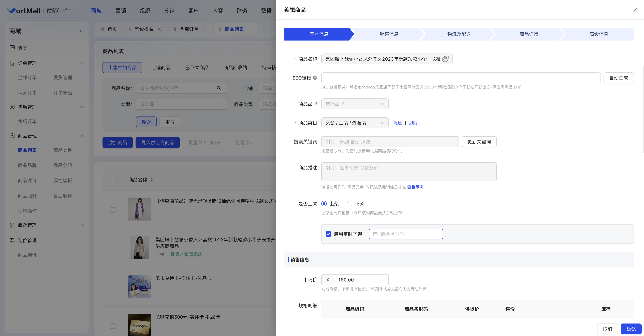Close the 编辑商品 drawer with X

pyautogui.click(x=635, y=10)
